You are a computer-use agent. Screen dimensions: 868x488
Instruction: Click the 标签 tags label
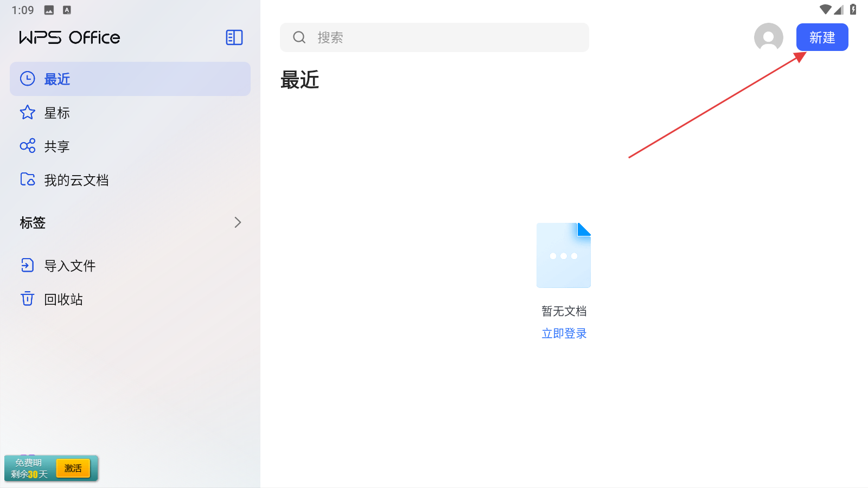coord(33,222)
